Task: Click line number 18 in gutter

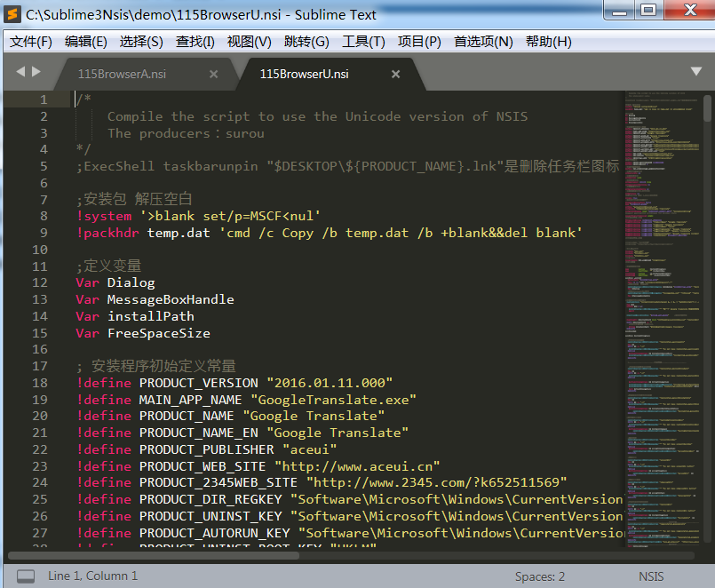Action: tap(40, 383)
